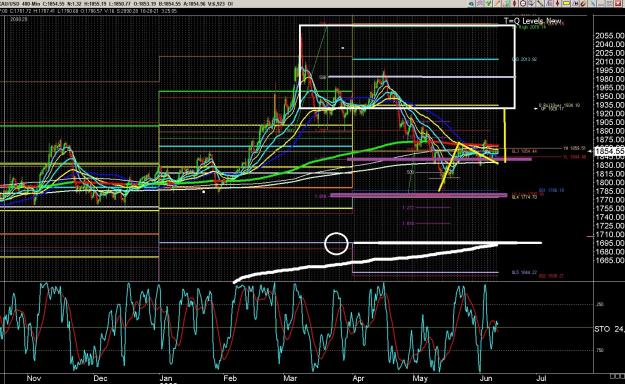Click the pencil drawing toolbar icon
Screen dimensions: 625x384
(x=497, y=4)
